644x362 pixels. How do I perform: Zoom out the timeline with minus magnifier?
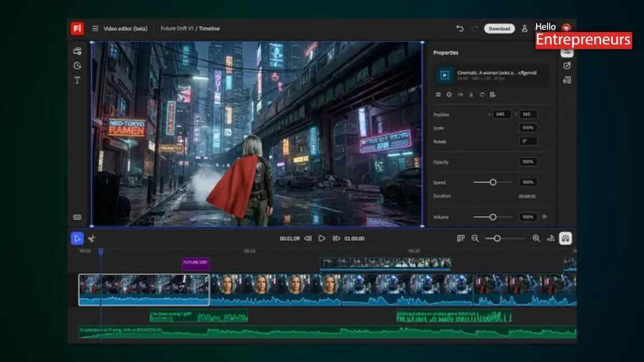(x=475, y=239)
